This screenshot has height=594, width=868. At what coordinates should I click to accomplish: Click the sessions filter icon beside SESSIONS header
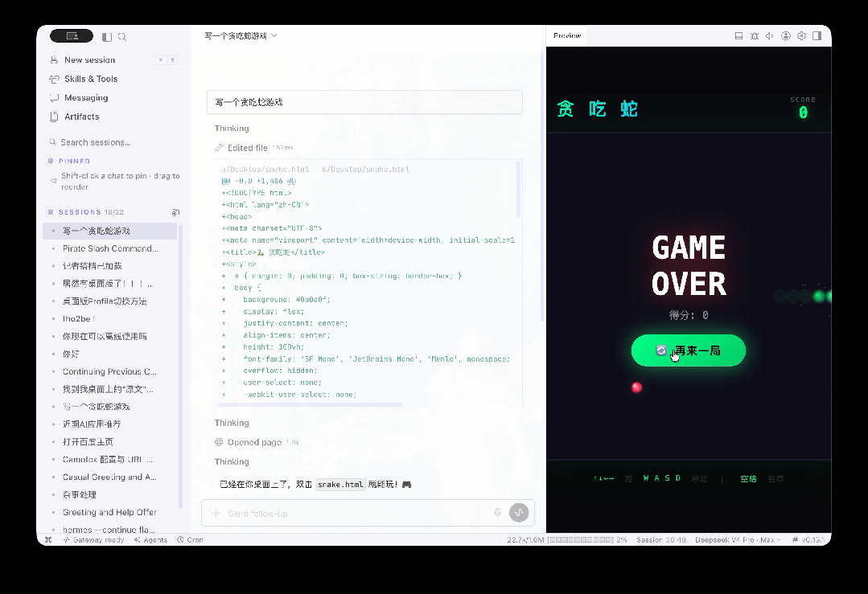[175, 212]
